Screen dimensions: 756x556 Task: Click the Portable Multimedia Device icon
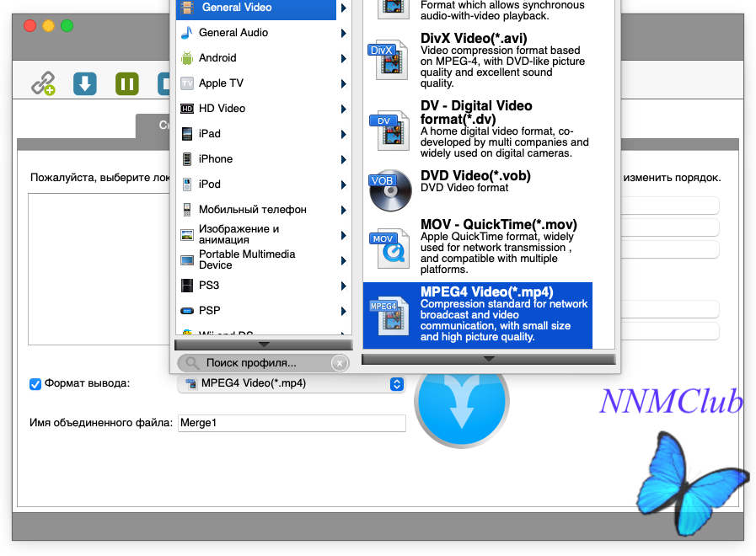pos(187,260)
